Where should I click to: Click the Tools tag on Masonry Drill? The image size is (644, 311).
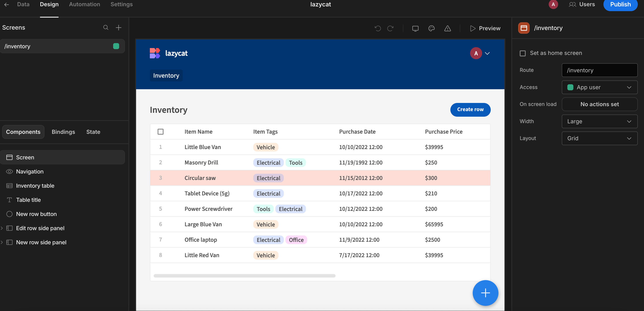pyautogui.click(x=296, y=163)
